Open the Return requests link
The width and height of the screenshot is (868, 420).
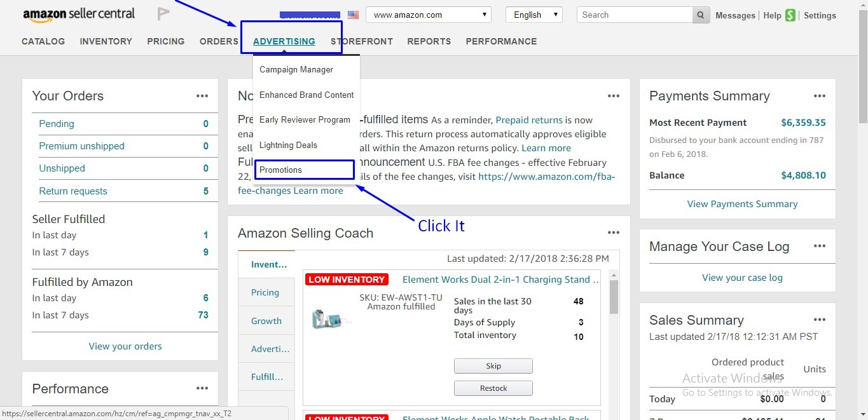point(73,191)
